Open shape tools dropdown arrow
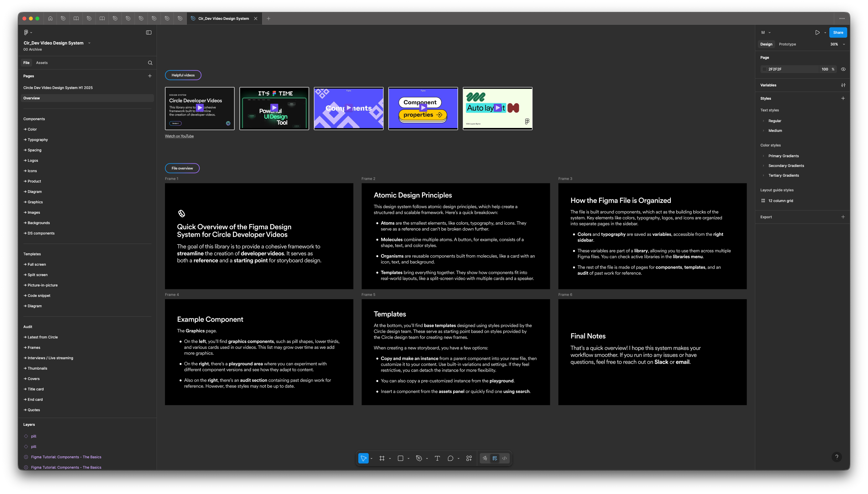 coord(408,459)
